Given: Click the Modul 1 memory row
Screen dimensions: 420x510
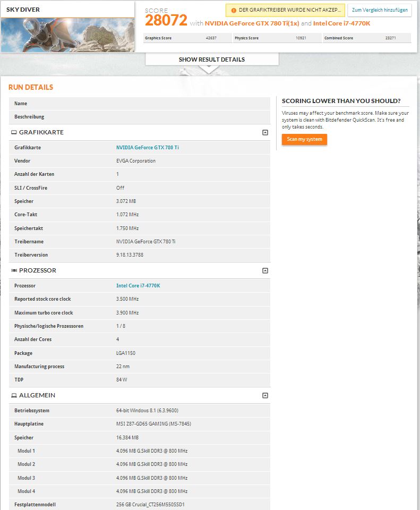Looking at the screenshot, I should click(140, 451).
